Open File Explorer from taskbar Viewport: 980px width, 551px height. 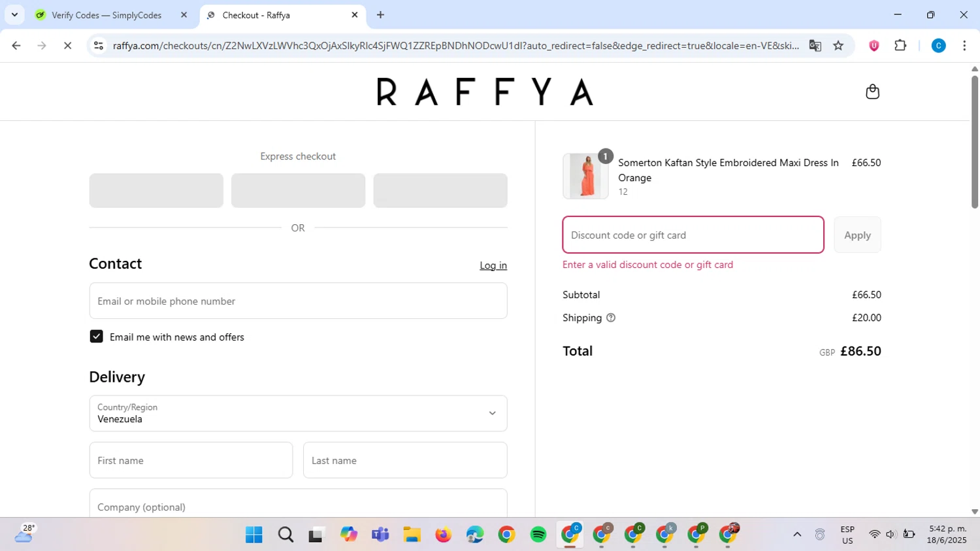(412, 535)
